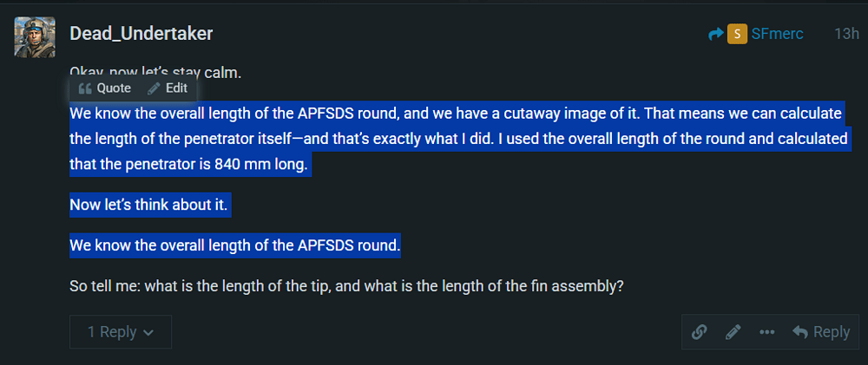The image size is (868, 365).
Task: Click the SFmerc avatar letter badge
Action: (x=737, y=35)
